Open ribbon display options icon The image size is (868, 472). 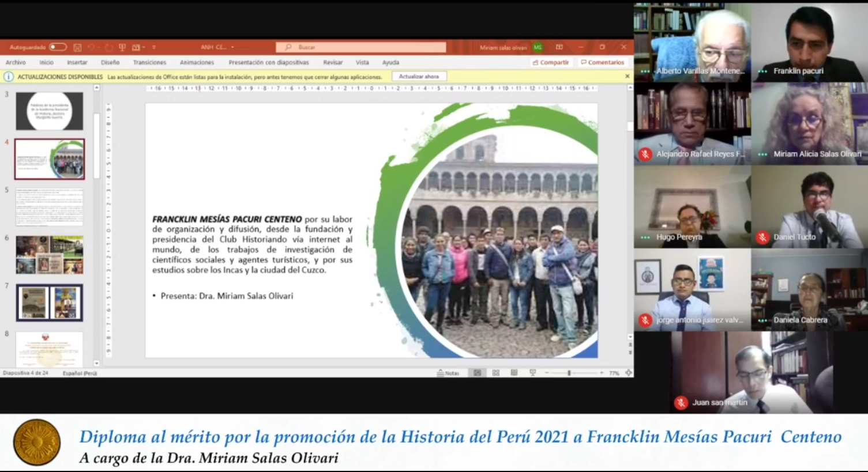pyautogui.click(x=559, y=47)
